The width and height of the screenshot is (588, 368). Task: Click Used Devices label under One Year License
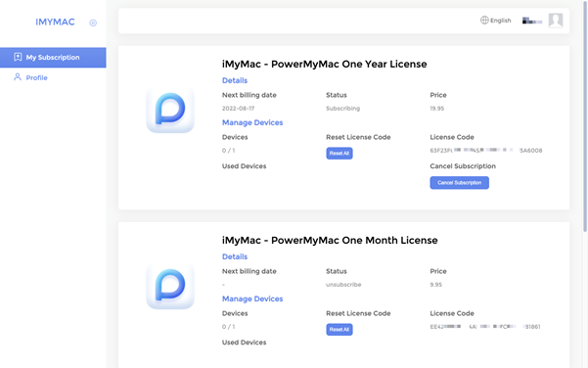point(245,166)
